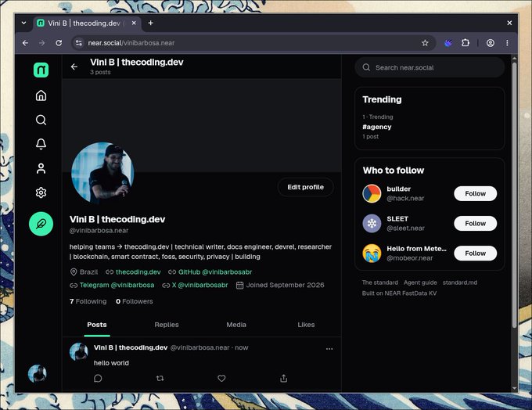Click the browser Back arrow
This screenshot has width=532, height=410.
click(x=26, y=43)
